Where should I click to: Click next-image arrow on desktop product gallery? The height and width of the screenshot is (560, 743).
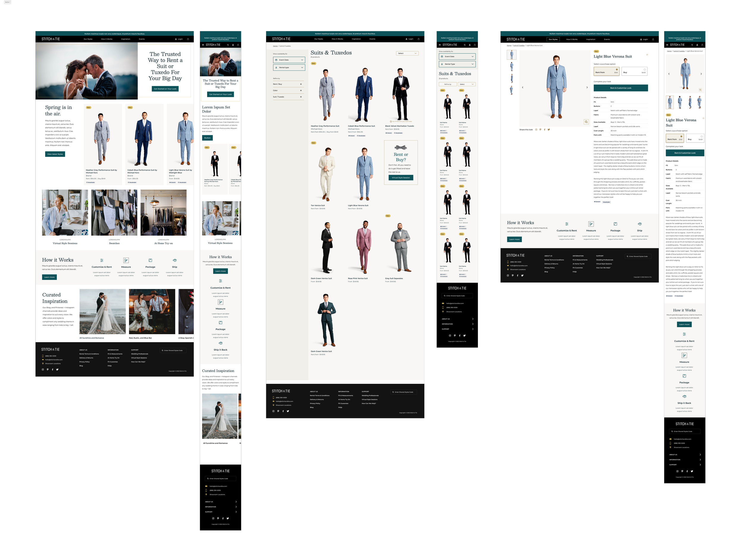[587, 87]
